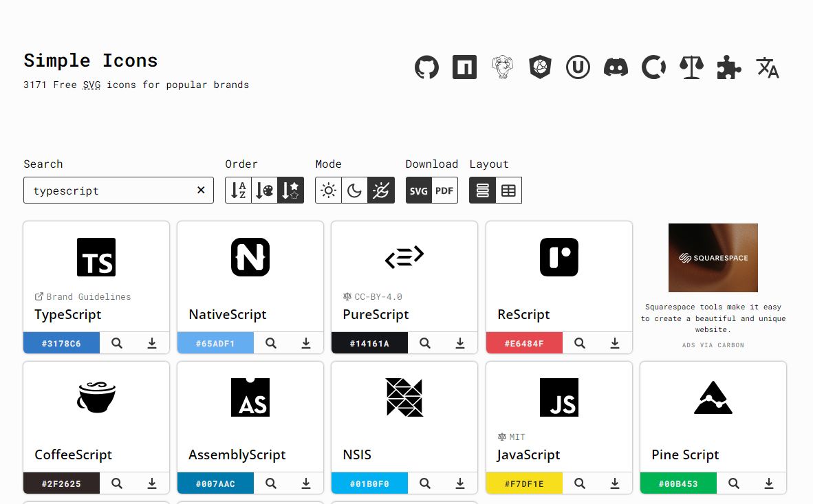Click the TypeScript TS logo

pyautogui.click(x=96, y=257)
